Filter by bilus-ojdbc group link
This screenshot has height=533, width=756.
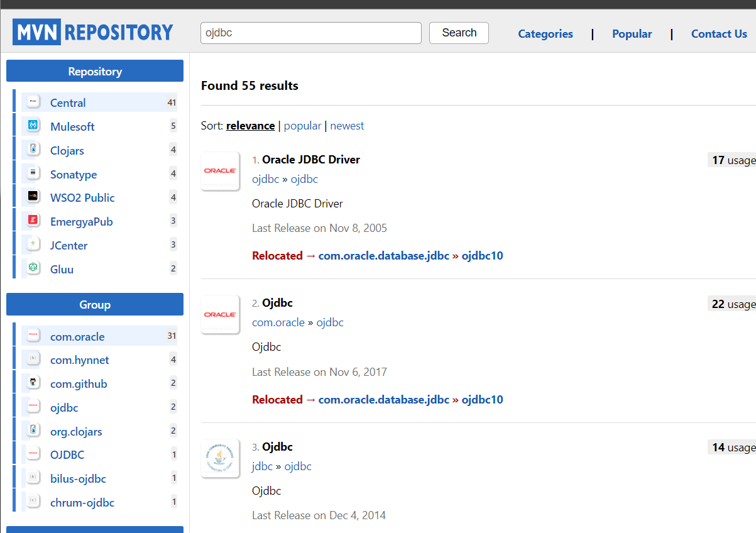coord(78,478)
